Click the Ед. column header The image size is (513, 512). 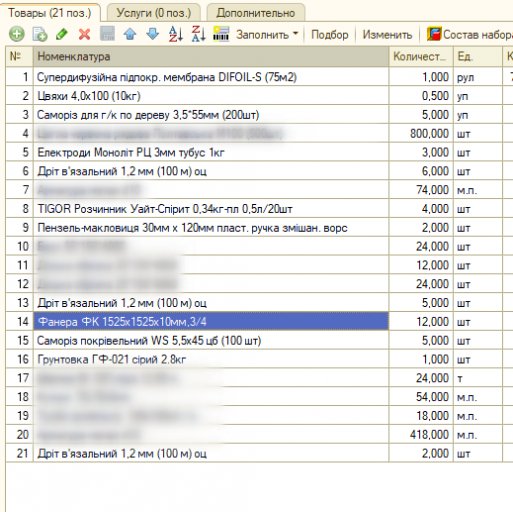[x=478, y=56]
